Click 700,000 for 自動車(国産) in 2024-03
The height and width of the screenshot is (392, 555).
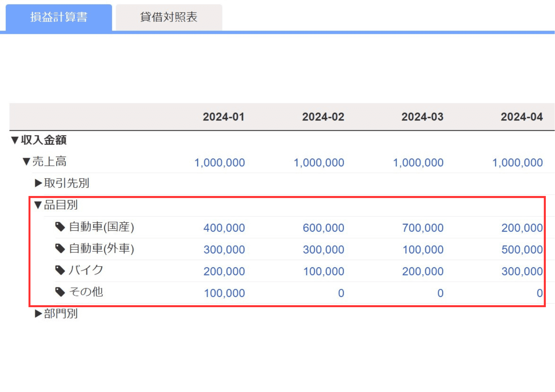tap(423, 228)
